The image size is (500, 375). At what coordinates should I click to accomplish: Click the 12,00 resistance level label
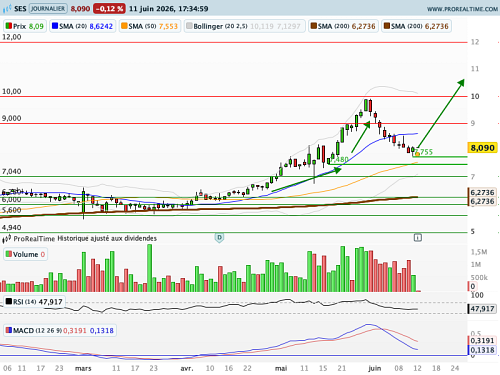[12, 37]
